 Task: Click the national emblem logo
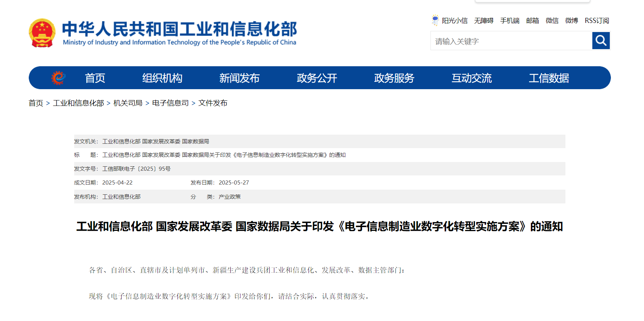pyautogui.click(x=42, y=33)
